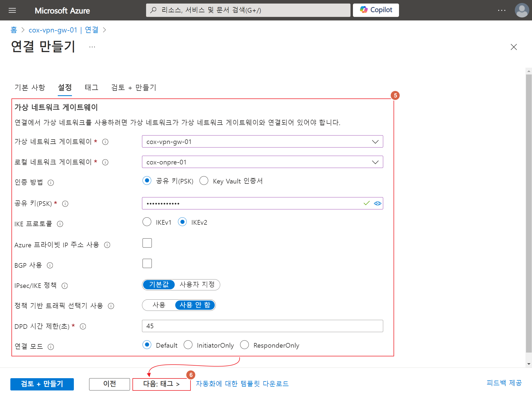Image resolution: width=532 pixels, height=400 pixels.
Task: Check the BGP 사용 checkbox
Action: pos(147,263)
